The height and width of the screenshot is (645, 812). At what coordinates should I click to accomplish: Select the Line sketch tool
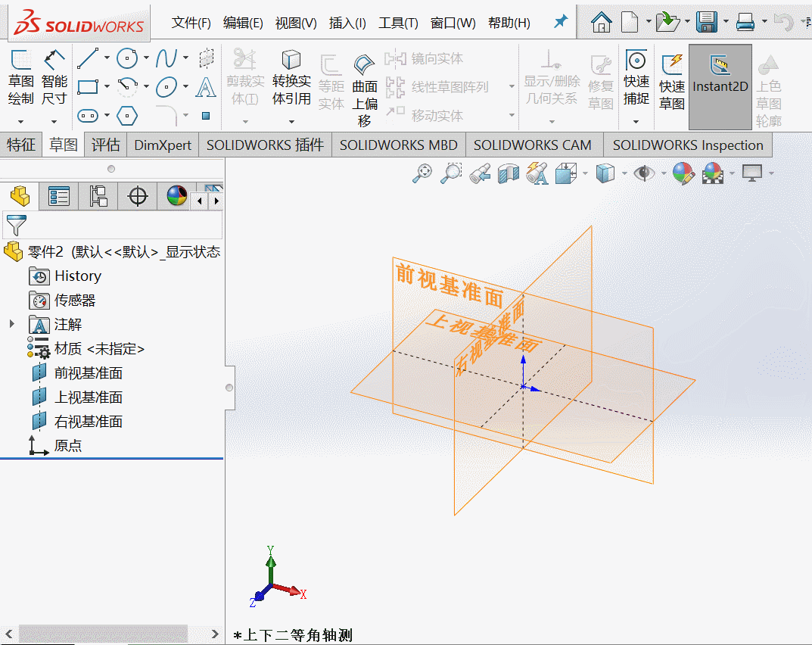point(88,58)
